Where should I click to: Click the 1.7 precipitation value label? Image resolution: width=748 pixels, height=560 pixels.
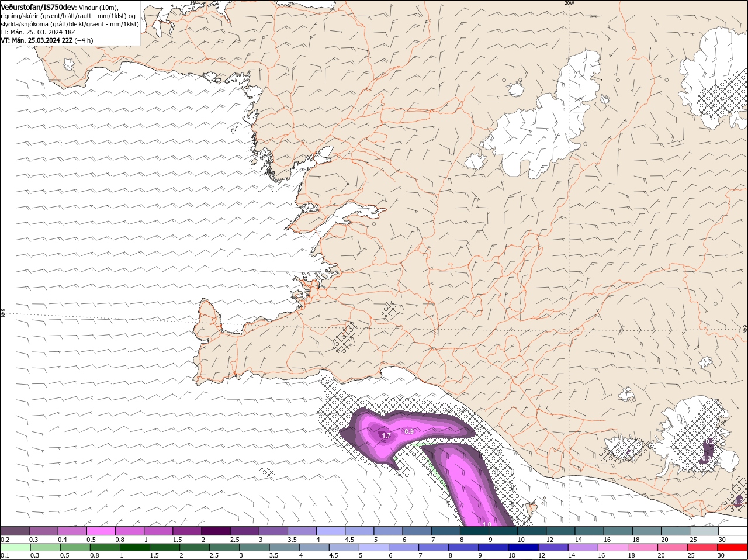[x=386, y=435]
